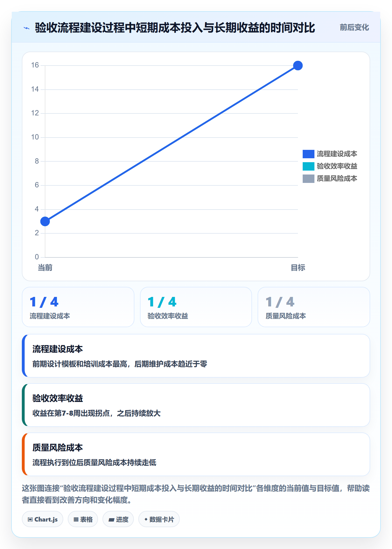
Task: Click the 前后变化 label in header
Action: tap(354, 27)
